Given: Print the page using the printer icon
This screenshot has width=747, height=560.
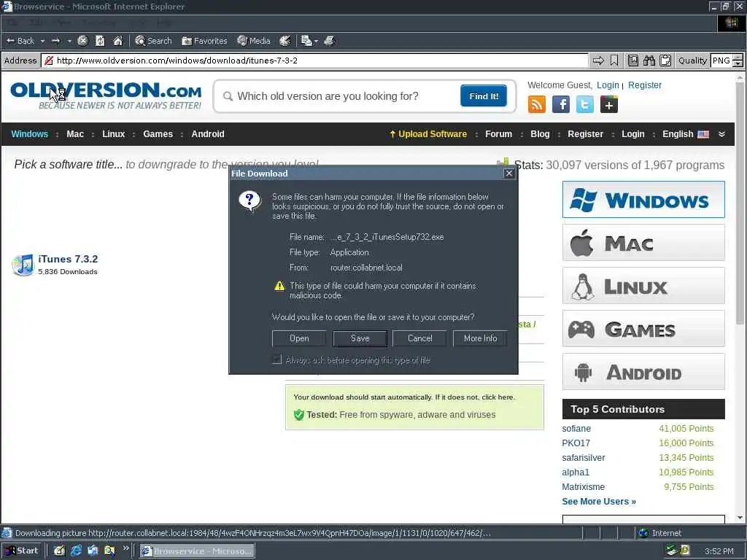Looking at the screenshot, I should point(329,41).
